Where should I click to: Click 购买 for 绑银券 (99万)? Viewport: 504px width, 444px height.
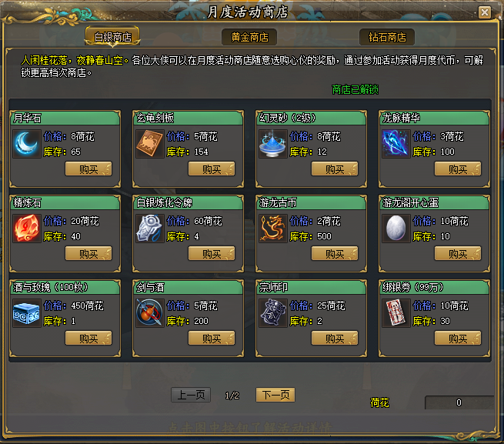[458, 339]
